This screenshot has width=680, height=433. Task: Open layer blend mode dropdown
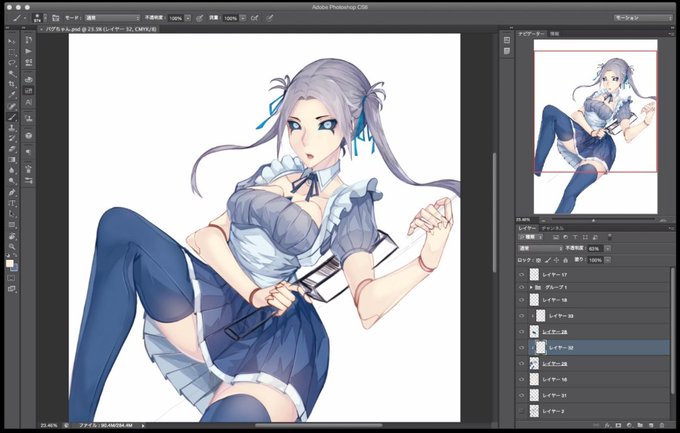coord(540,249)
